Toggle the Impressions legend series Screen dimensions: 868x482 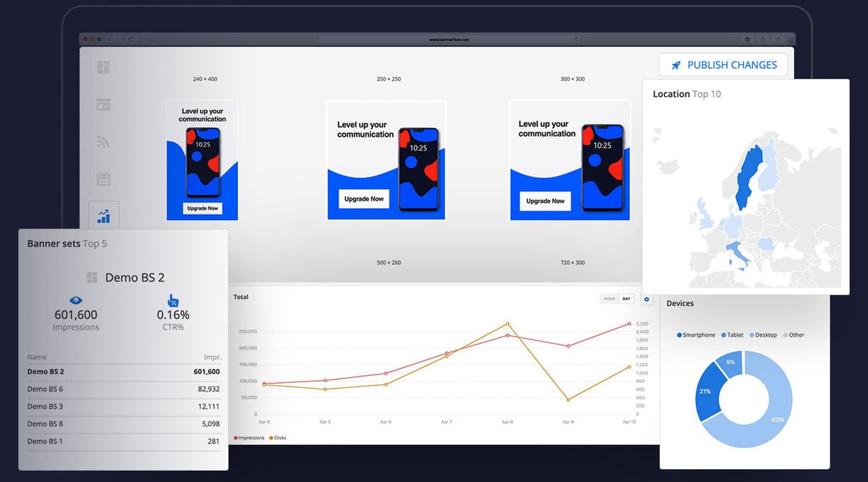tap(250, 438)
